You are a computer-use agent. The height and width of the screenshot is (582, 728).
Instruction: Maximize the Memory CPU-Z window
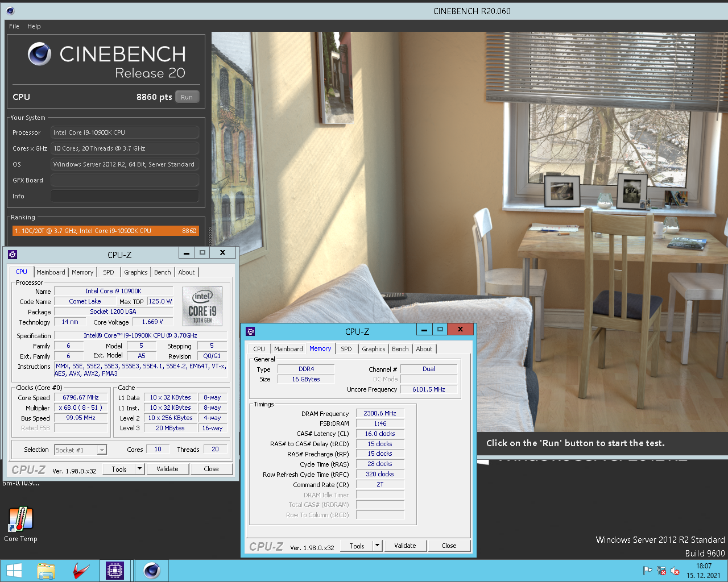point(440,329)
